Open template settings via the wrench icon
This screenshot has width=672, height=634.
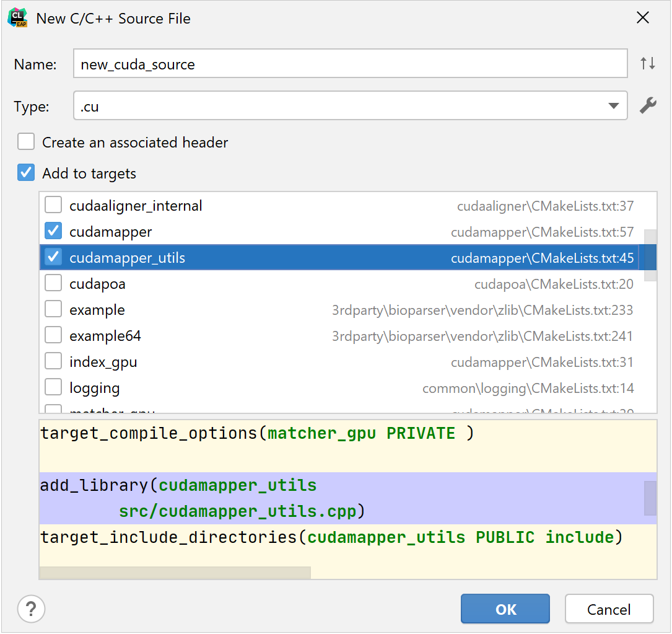coord(648,105)
